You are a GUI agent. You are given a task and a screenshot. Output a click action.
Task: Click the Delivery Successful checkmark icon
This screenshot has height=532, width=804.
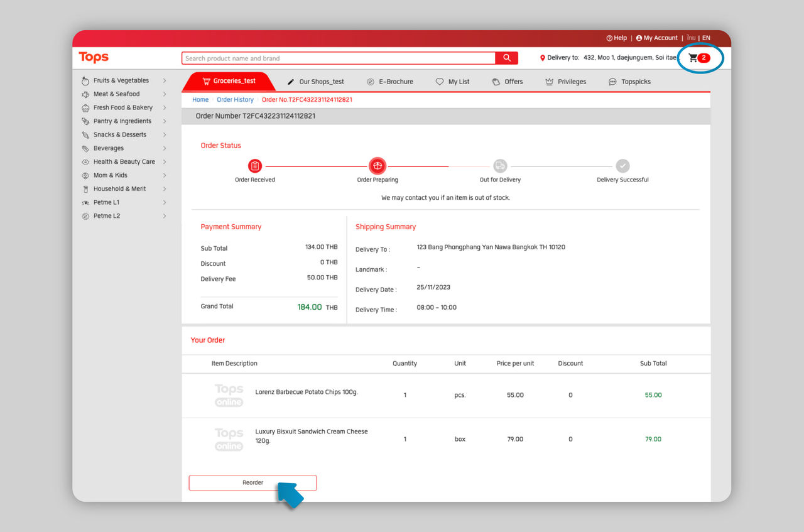(622, 166)
